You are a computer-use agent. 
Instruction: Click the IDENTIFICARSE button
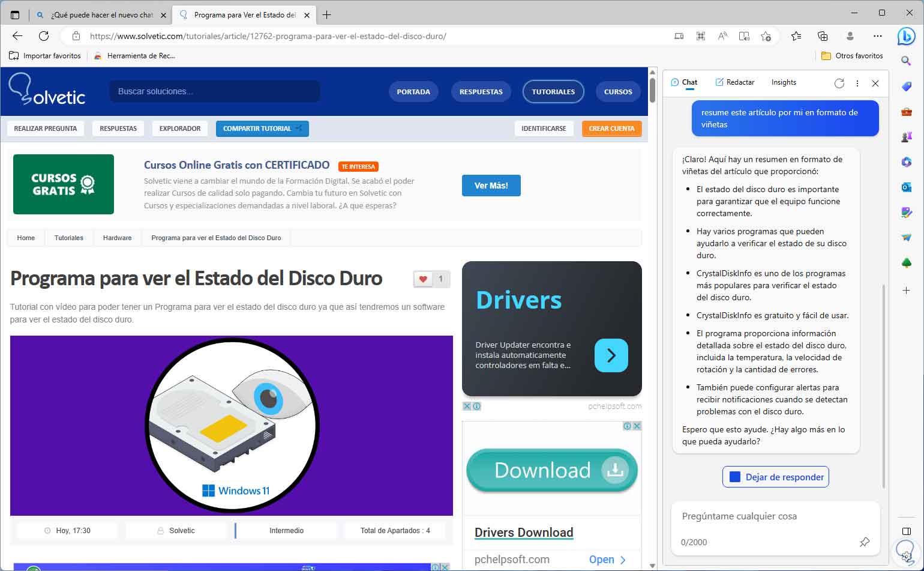click(544, 128)
